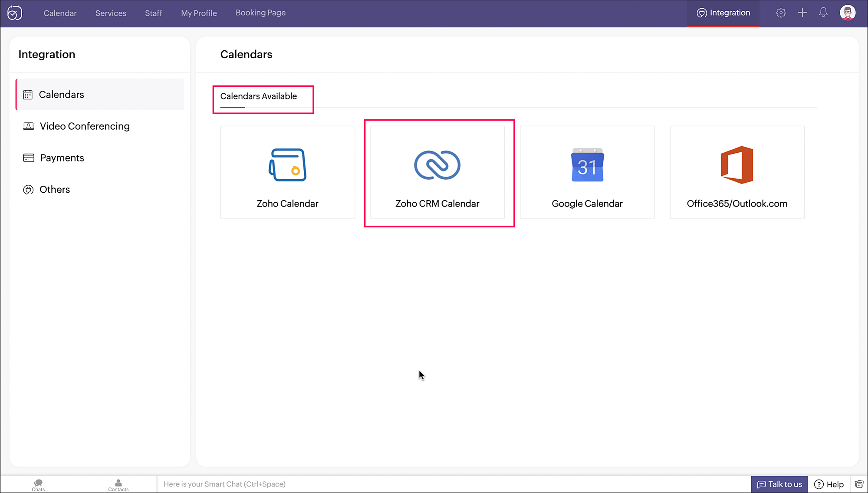Click the Others plug icon in sidebar
868x493 pixels.
click(x=28, y=190)
